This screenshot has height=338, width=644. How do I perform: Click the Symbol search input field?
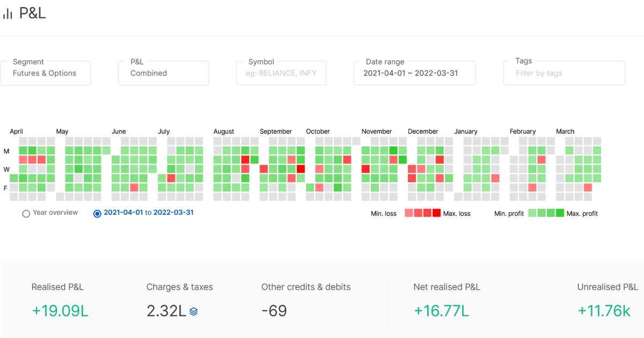tap(281, 73)
